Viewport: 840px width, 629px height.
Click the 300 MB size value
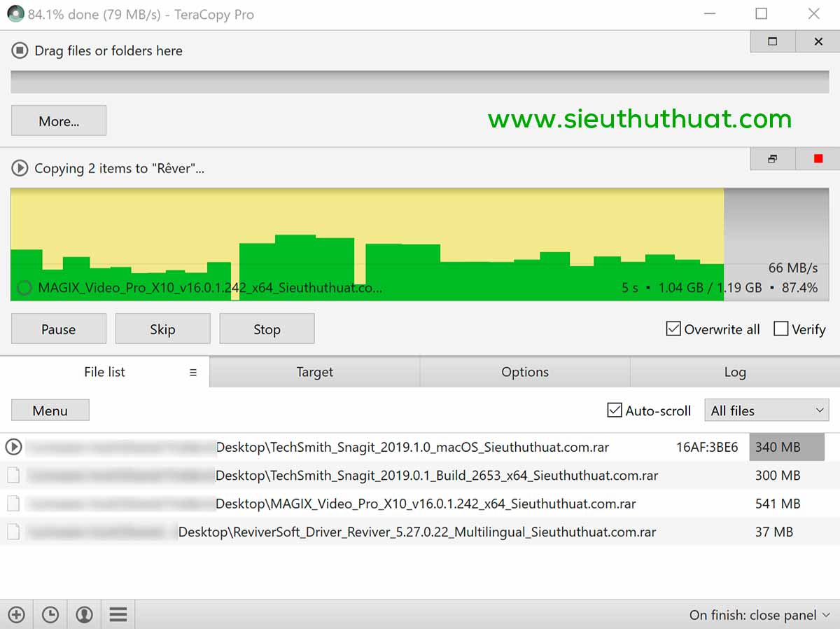coord(778,476)
